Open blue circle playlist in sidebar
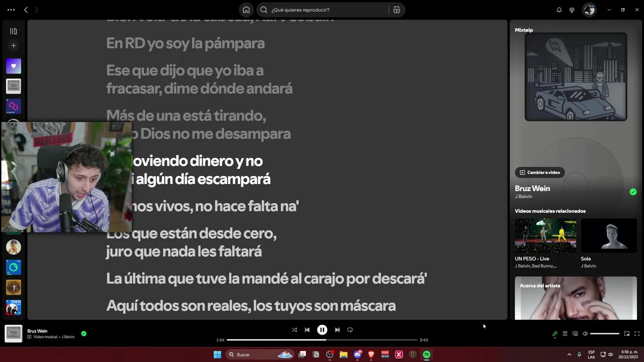Screen dimensions: 644x362 [x=14, y=267]
